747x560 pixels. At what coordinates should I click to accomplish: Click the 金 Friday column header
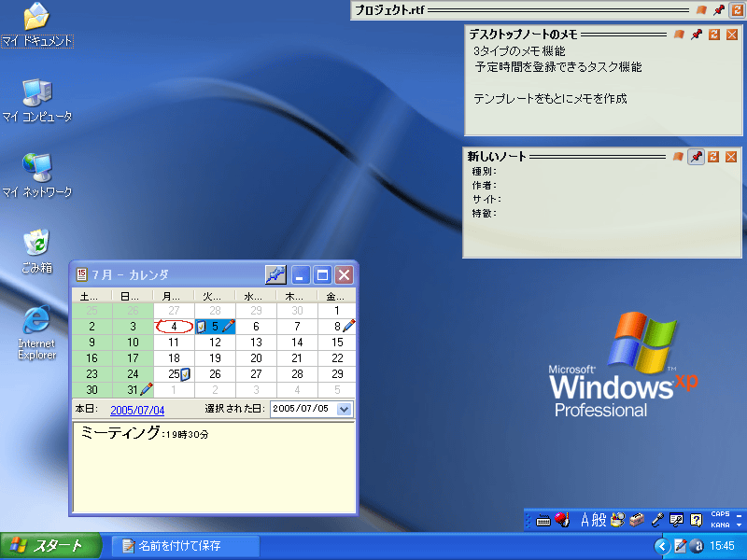(x=337, y=296)
